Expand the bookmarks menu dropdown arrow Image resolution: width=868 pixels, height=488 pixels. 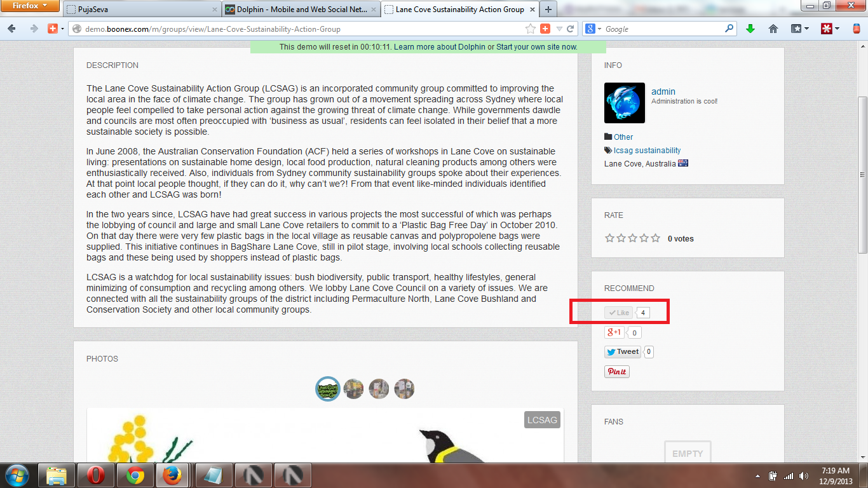click(806, 29)
